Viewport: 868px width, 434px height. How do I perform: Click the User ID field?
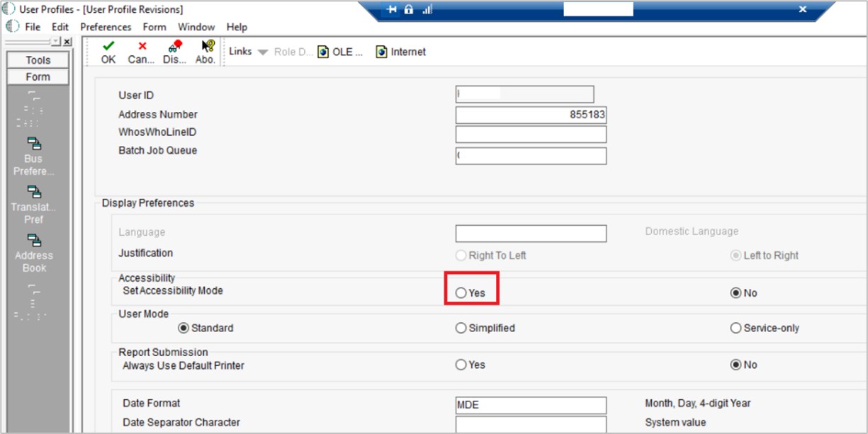point(524,94)
